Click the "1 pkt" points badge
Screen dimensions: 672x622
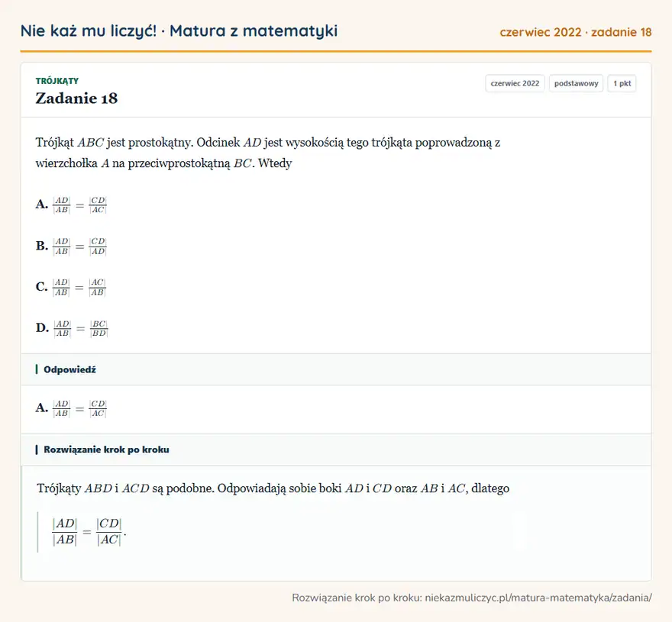pyautogui.click(x=622, y=83)
